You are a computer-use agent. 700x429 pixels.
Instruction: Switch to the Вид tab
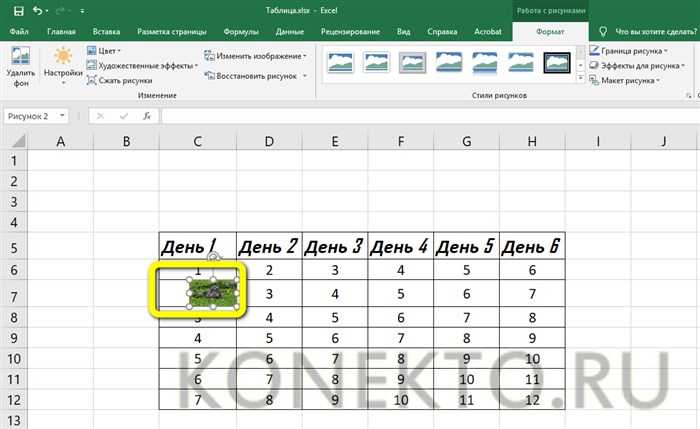[x=404, y=32]
